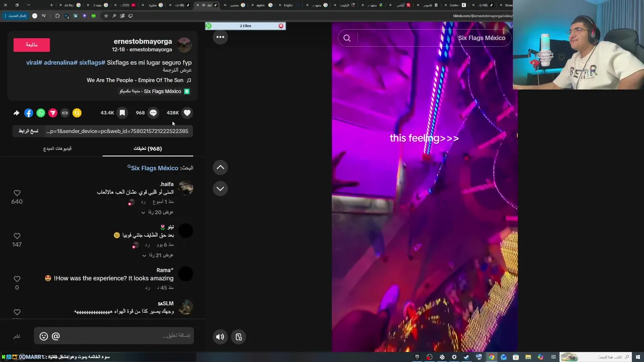Image resolution: width=644 pixels, height=362 pixels.
Task: Click the search magnifier icon on video
Action: pos(347,38)
